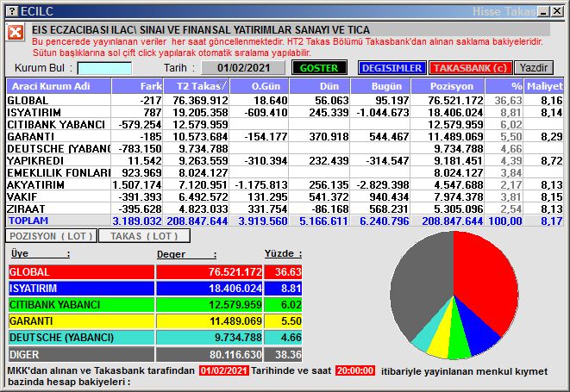Click Fark value 1.507.174 for AKYATIRIM

click(x=137, y=184)
